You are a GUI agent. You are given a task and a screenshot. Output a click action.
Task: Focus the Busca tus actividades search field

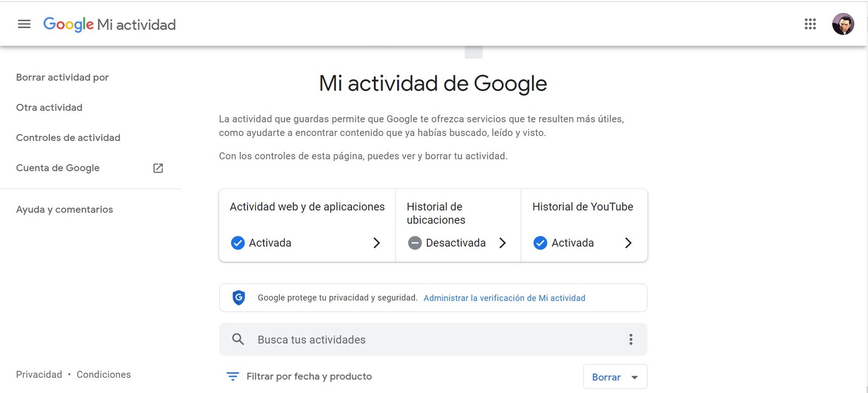433,339
